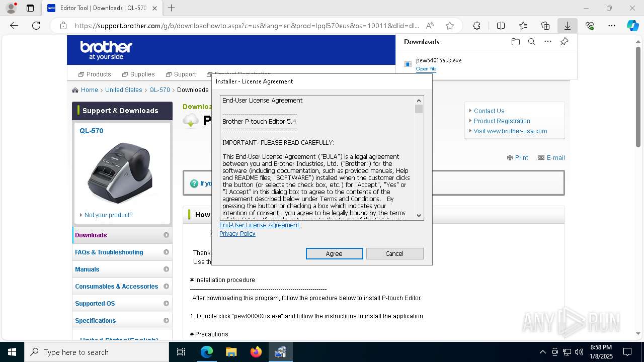Click the arrow beside Specifications
The image size is (644, 362).
coord(166,321)
